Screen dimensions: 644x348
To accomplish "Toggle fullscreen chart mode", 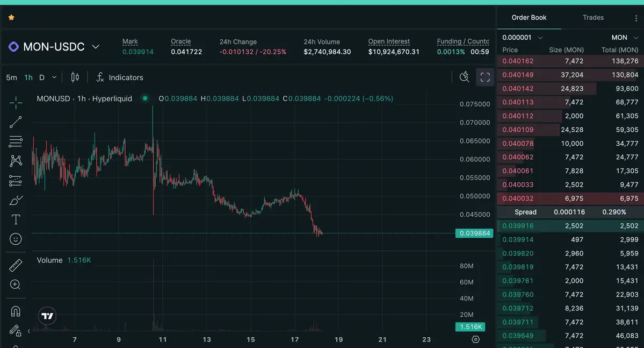I will pyautogui.click(x=485, y=77).
